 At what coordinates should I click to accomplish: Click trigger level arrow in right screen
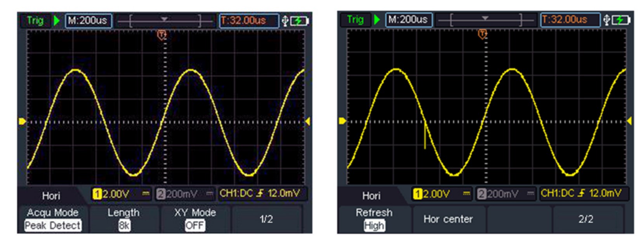tap(629, 121)
